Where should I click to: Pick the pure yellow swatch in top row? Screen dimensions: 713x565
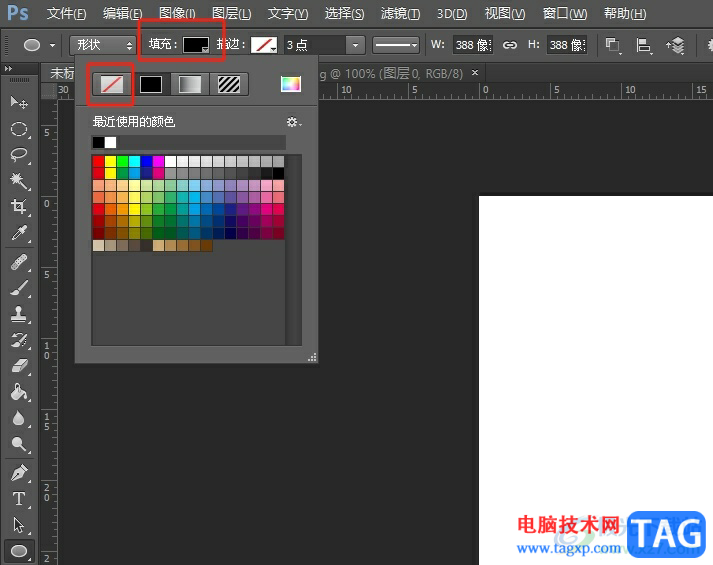coord(110,161)
